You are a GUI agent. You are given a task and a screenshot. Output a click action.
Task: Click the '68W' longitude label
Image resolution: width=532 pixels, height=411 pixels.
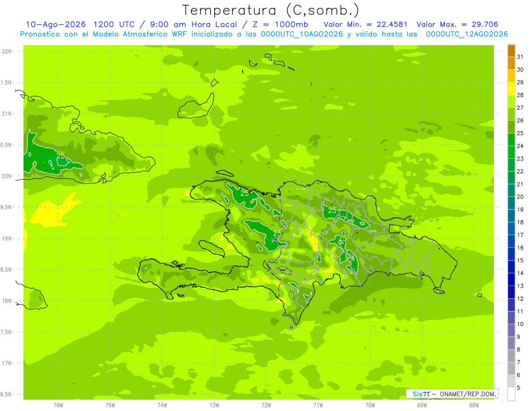pos(474,405)
